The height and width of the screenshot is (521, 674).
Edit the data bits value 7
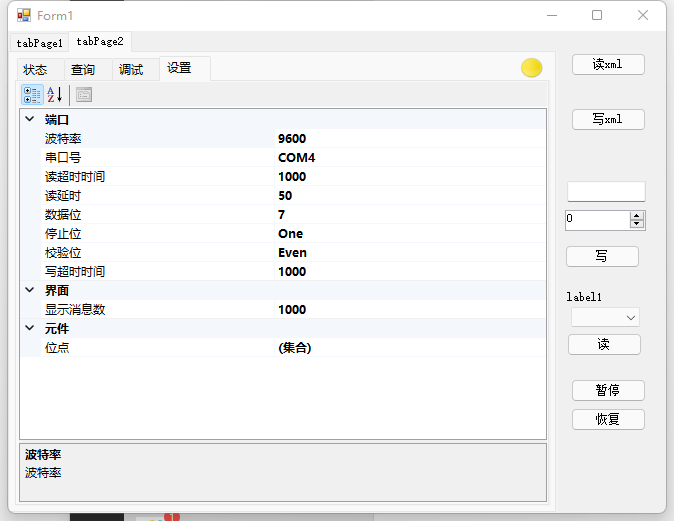[x=410, y=215]
